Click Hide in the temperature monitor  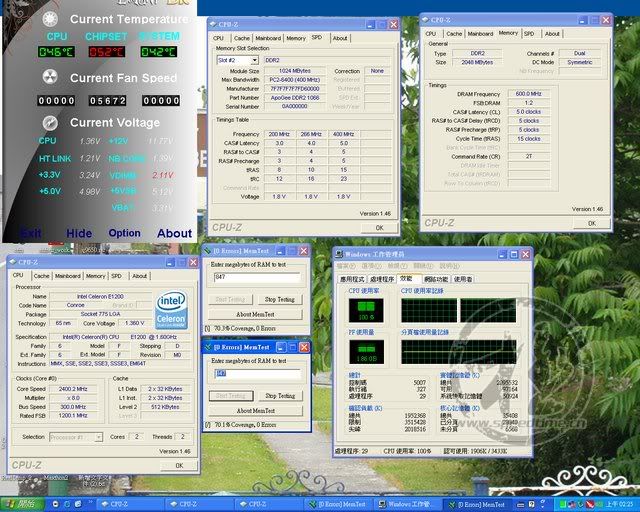[x=79, y=234]
